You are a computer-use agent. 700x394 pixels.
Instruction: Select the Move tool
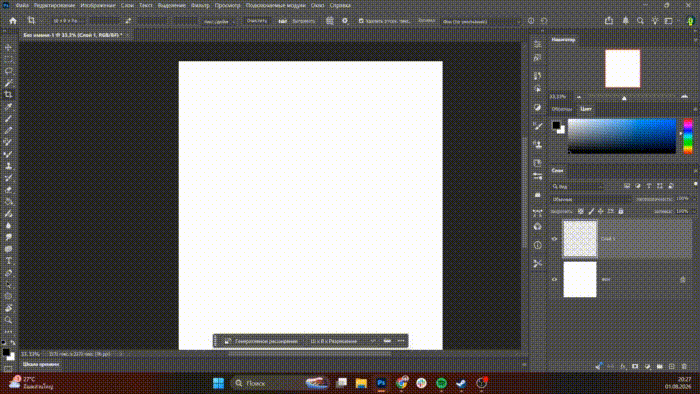click(x=8, y=47)
